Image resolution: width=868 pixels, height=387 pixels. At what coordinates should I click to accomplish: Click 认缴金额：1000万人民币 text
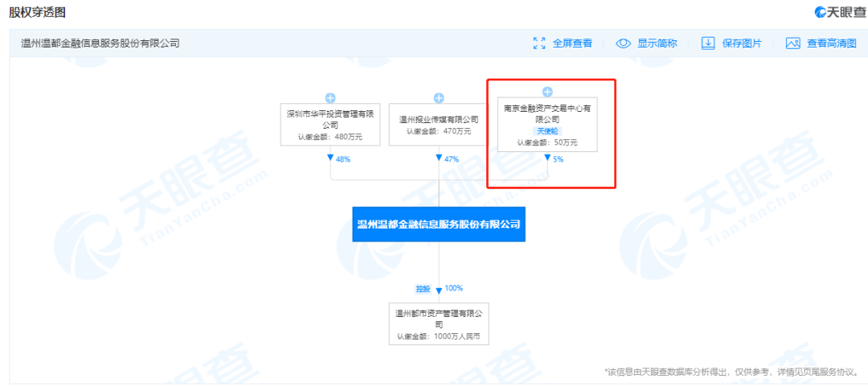click(x=439, y=336)
